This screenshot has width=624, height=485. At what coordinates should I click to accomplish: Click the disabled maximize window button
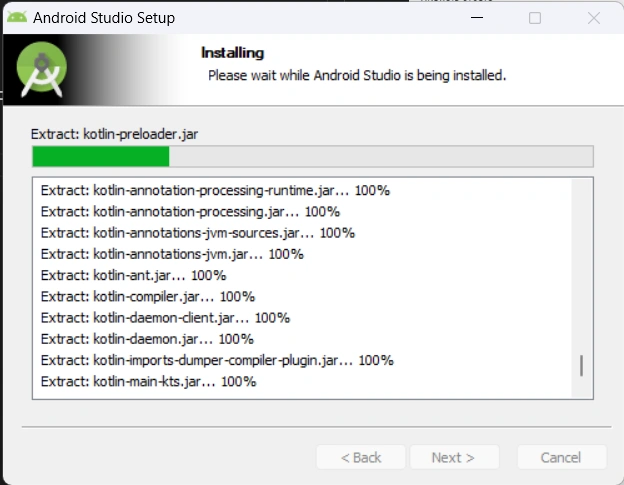(535, 18)
